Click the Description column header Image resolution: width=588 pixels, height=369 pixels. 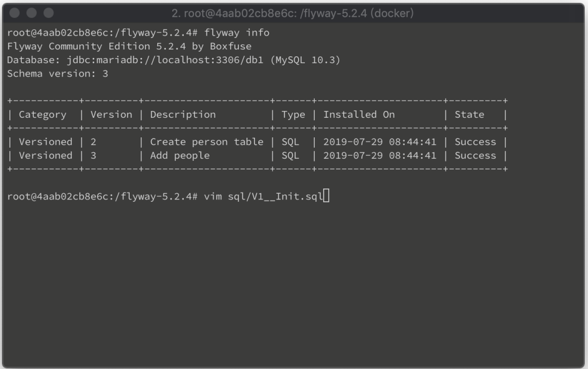(x=183, y=115)
